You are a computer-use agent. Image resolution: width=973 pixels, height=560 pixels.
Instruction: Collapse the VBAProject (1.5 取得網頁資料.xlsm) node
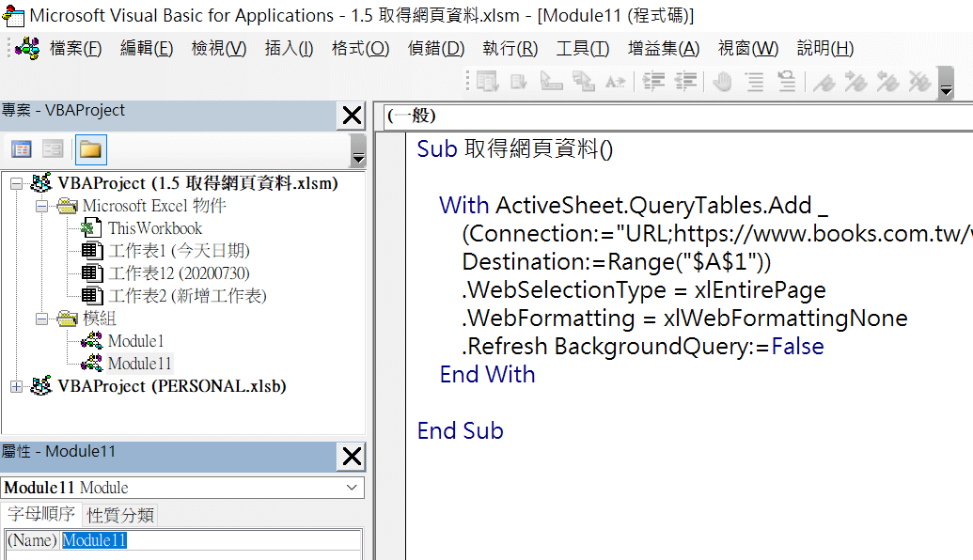(x=17, y=183)
